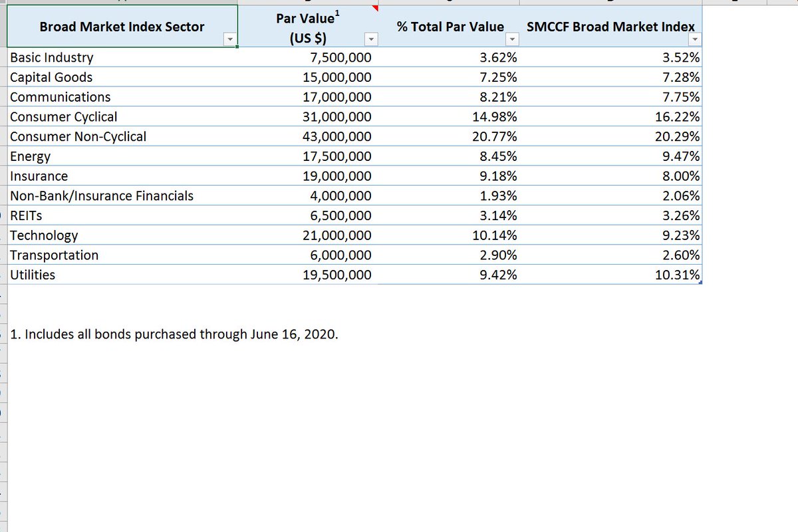The image size is (798, 532).
Task: Select the 31,000,000 par value cell
Action: [308, 117]
